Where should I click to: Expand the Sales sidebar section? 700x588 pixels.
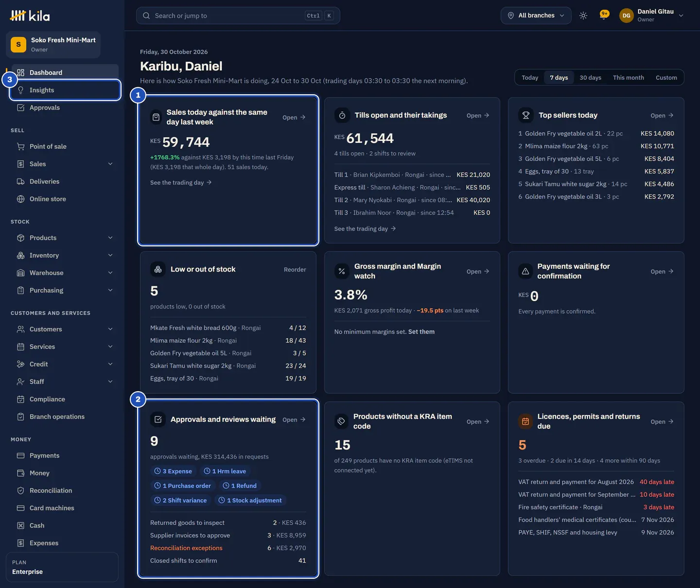[110, 164]
